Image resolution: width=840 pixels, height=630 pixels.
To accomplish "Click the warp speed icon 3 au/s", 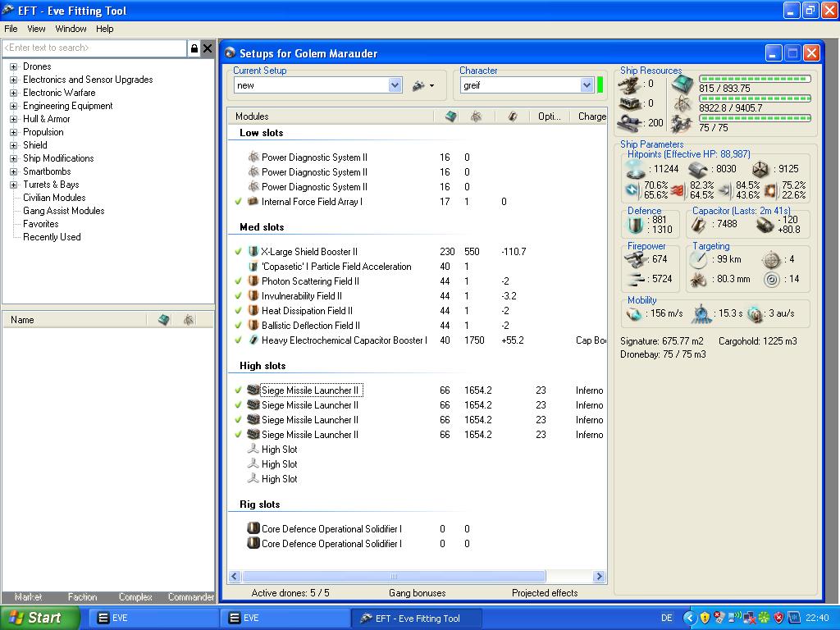I will pos(755,314).
